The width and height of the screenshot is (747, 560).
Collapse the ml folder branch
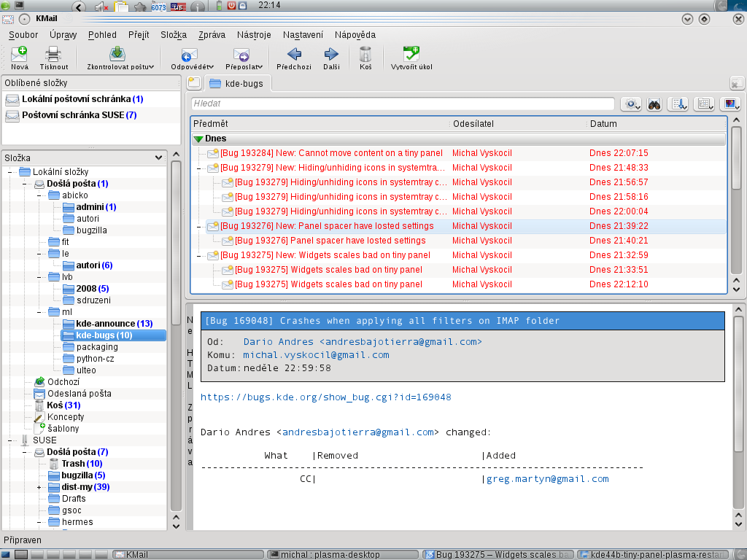[x=39, y=312]
